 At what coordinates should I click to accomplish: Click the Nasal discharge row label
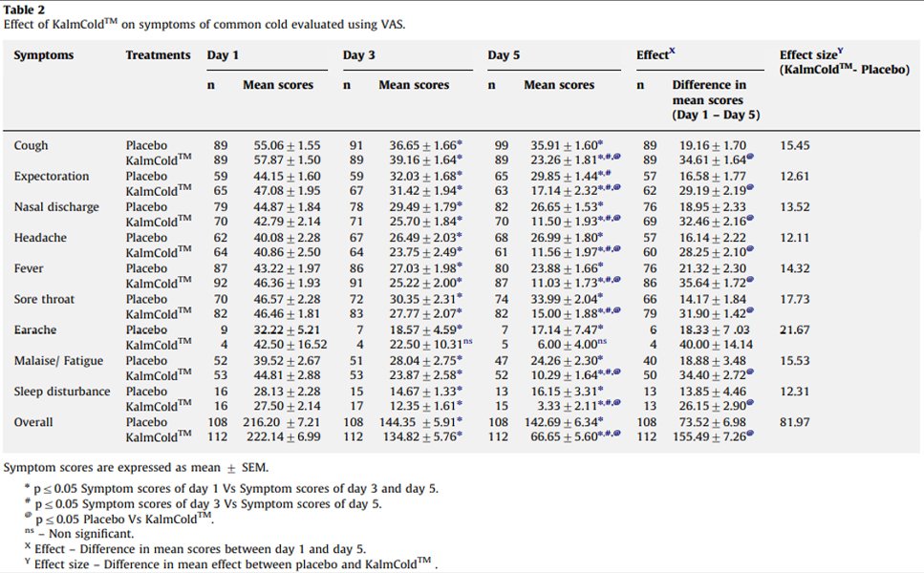pyautogui.click(x=56, y=207)
